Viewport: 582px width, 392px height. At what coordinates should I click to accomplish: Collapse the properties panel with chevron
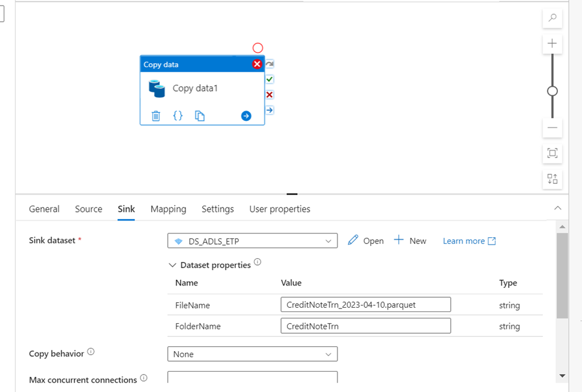pyautogui.click(x=557, y=208)
